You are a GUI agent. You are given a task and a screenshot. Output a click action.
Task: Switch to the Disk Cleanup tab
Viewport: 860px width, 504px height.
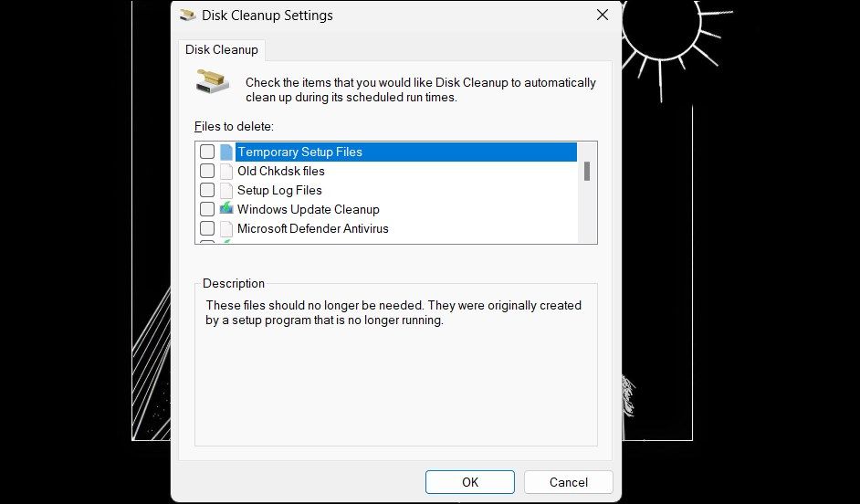click(x=222, y=49)
